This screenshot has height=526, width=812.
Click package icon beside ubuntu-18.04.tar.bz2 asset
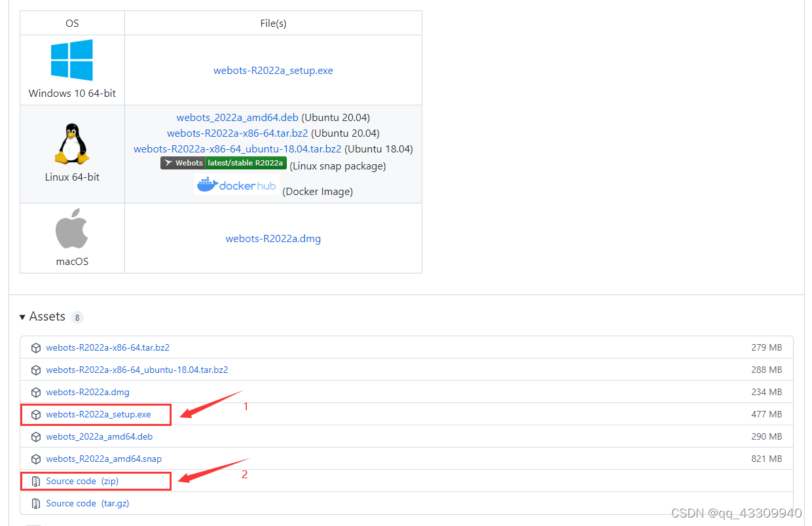coord(36,370)
